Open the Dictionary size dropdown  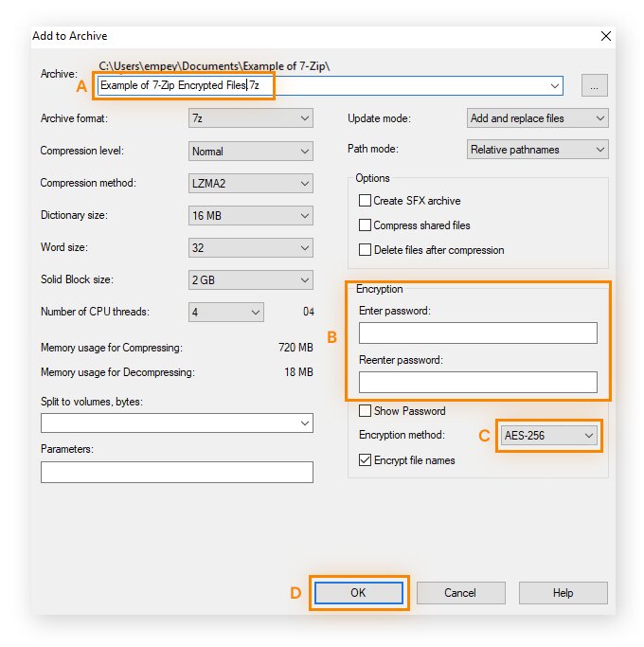pyautogui.click(x=250, y=215)
